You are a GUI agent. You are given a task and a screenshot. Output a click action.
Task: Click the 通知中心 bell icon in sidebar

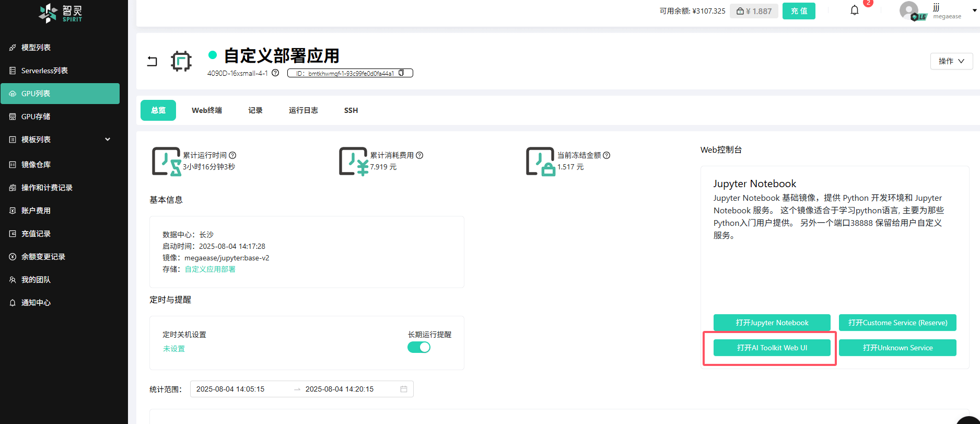click(13, 303)
